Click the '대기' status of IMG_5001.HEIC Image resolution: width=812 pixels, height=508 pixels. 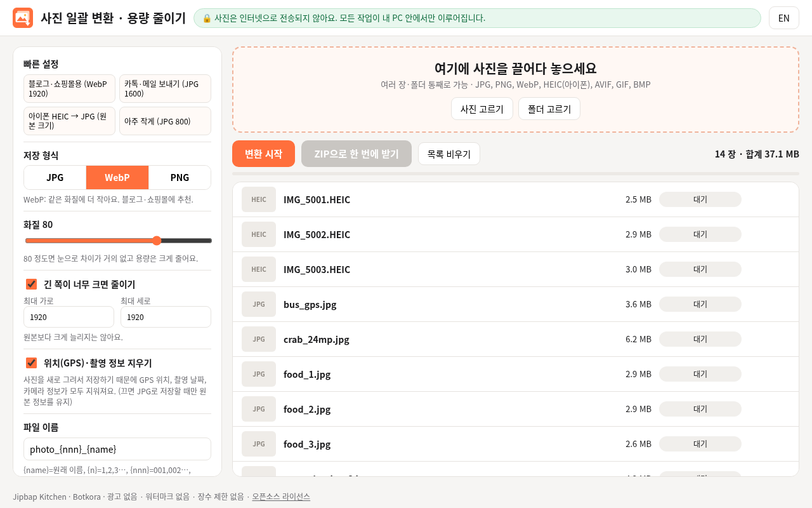coord(700,199)
